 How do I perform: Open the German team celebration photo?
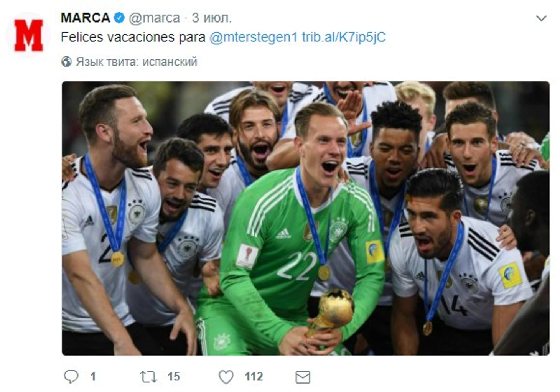click(x=305, y=218)
